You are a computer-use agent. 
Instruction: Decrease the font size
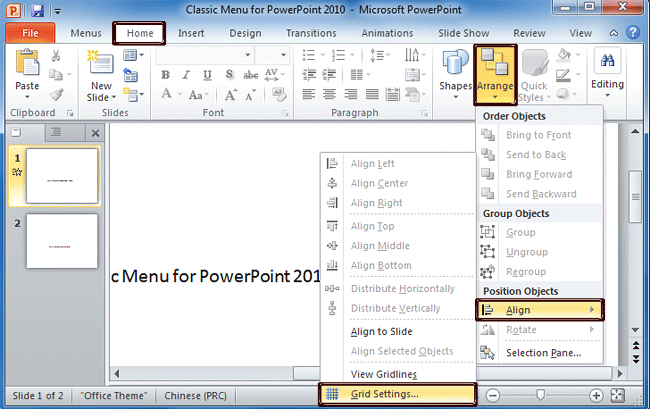[251, 95]
